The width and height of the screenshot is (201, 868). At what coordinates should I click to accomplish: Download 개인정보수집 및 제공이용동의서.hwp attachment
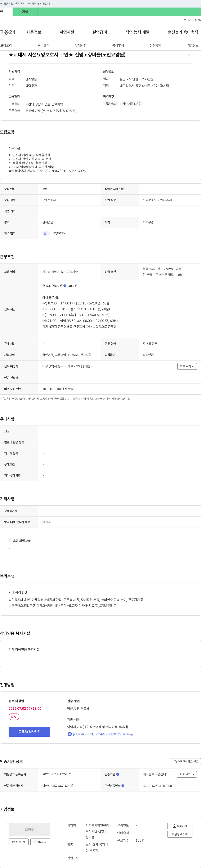[103, 734]
